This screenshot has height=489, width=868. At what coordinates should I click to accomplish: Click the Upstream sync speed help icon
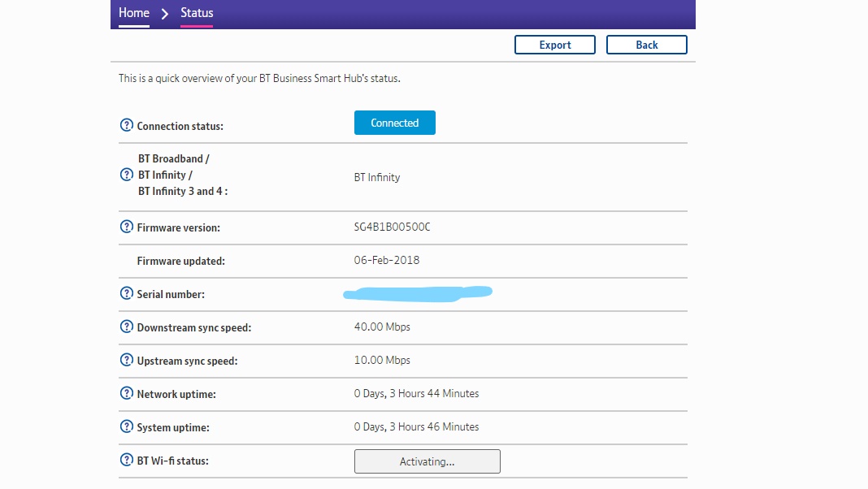click(x=127, y=360)
